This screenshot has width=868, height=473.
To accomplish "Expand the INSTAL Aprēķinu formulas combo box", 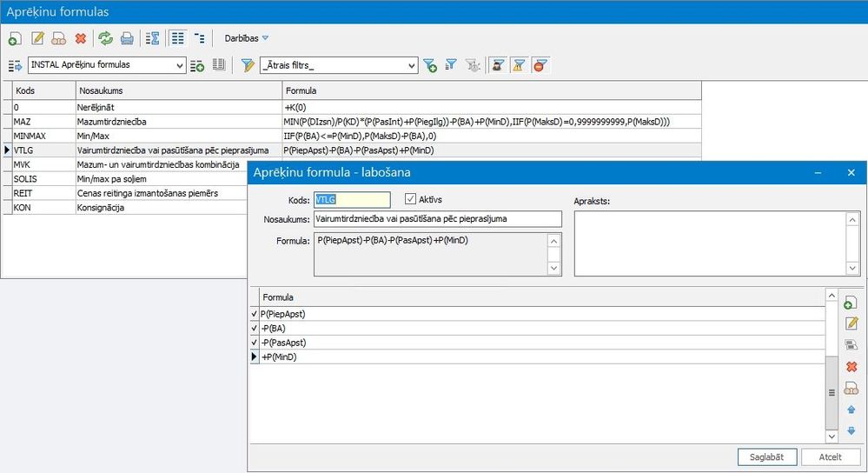I will [x=179, y=65].
